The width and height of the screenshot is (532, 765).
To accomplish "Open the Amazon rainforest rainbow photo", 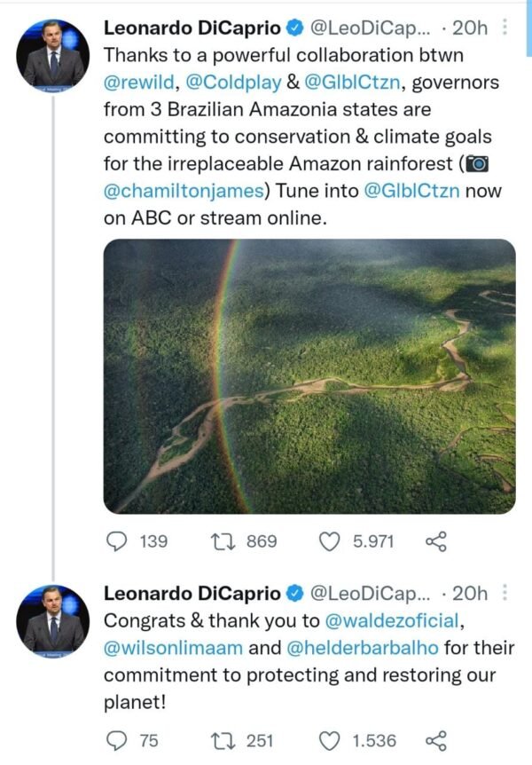I will 309,375.
